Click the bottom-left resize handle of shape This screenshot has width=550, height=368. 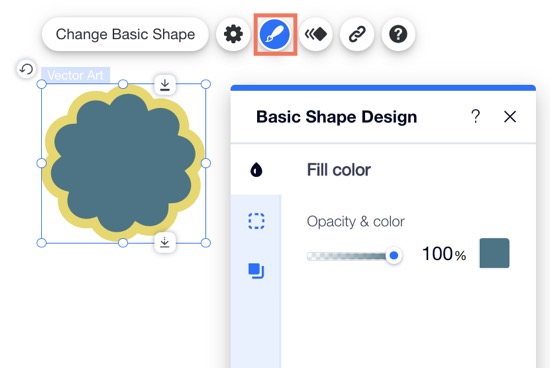pyautogui.click(x=41, y=243)
